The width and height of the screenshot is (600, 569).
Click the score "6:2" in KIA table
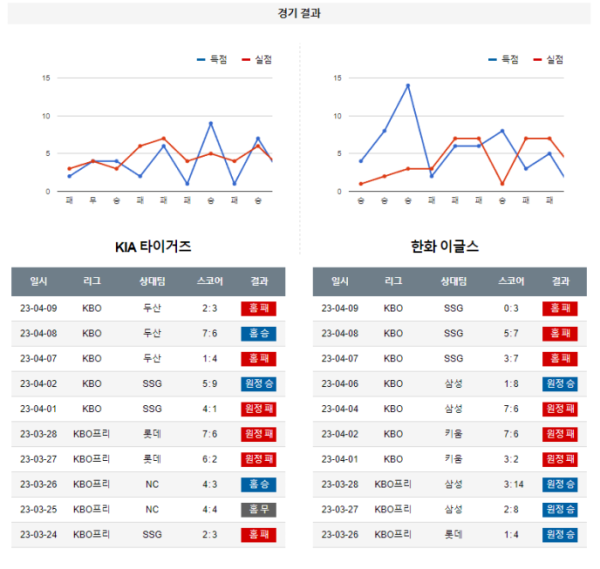(x=210, y=459)
